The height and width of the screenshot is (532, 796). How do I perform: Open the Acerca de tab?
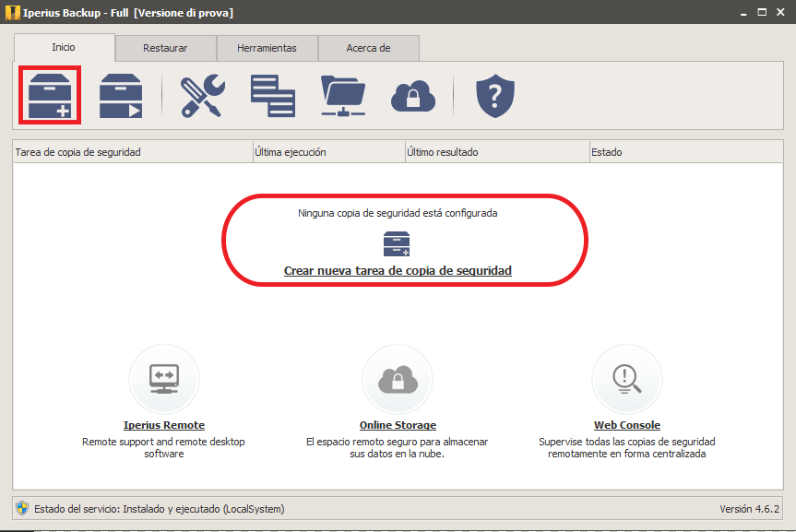(369, 48)
